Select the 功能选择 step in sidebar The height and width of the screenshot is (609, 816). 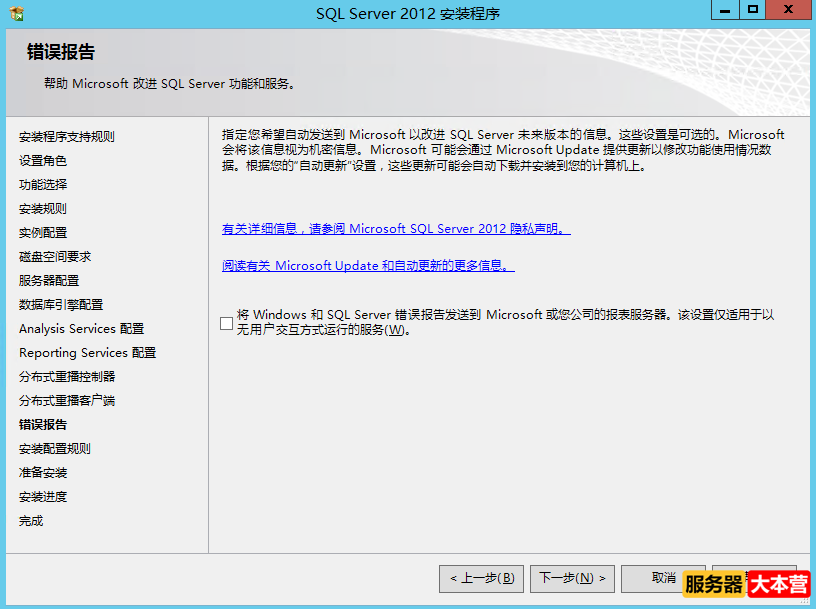coord(43,185)
